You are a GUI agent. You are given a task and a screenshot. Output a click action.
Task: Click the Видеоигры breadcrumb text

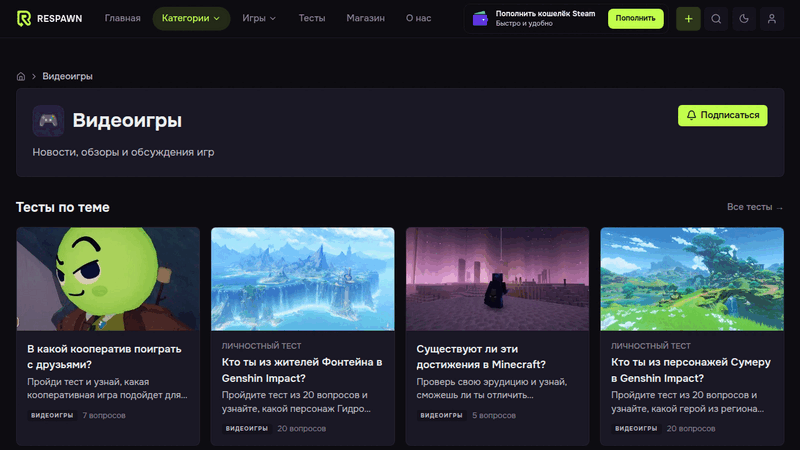click(67, 77)
